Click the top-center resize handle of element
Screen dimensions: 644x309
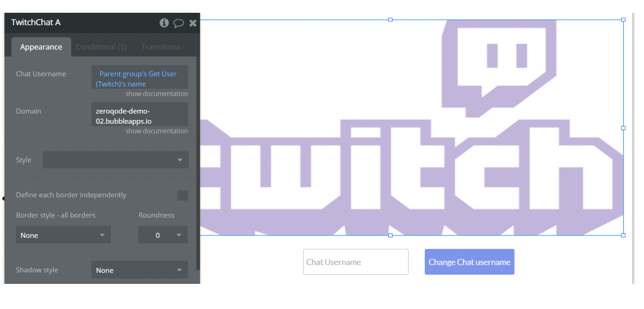[390, 20]
